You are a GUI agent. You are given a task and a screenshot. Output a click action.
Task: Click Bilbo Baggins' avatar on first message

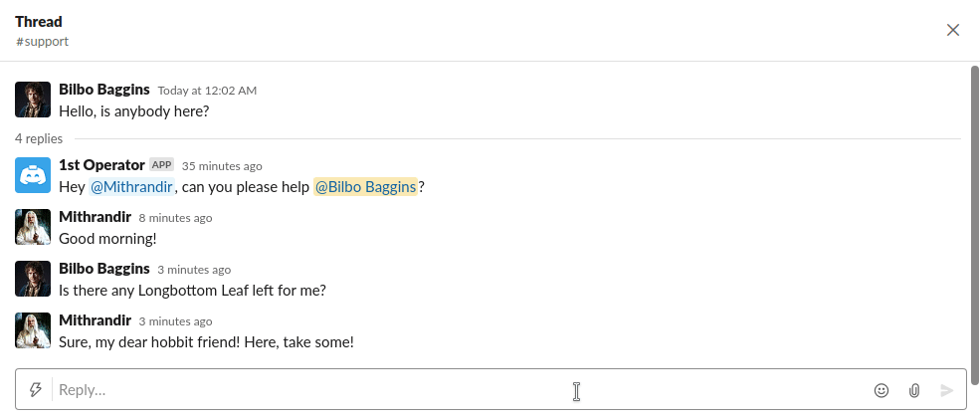[x=33, y=100]
